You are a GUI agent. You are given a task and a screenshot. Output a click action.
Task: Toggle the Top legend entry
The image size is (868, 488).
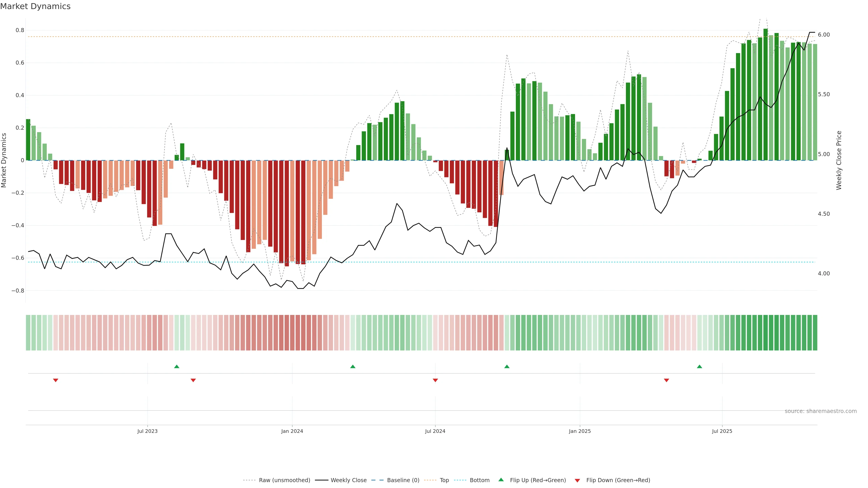point(444,480)
